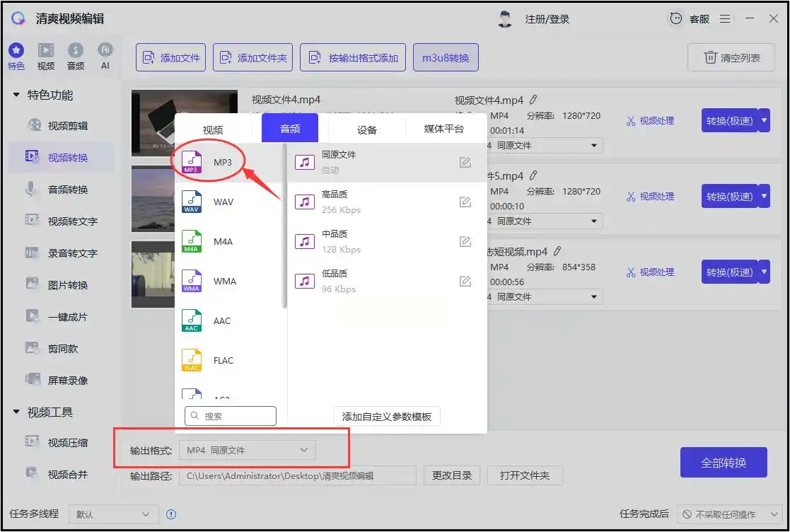Click the format list scrollbar
The height and width of the screenshot is (532, 790).
(x=284, y=226)
